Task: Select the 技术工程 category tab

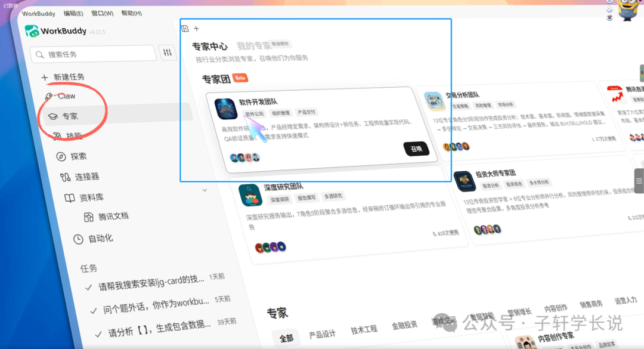Action: click(x=364, y=329)
